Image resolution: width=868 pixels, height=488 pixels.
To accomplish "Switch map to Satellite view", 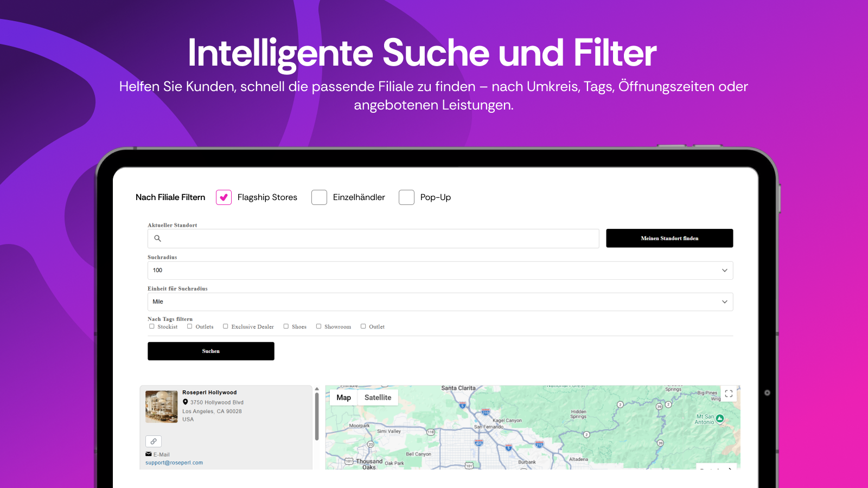I will pos(378,397).
